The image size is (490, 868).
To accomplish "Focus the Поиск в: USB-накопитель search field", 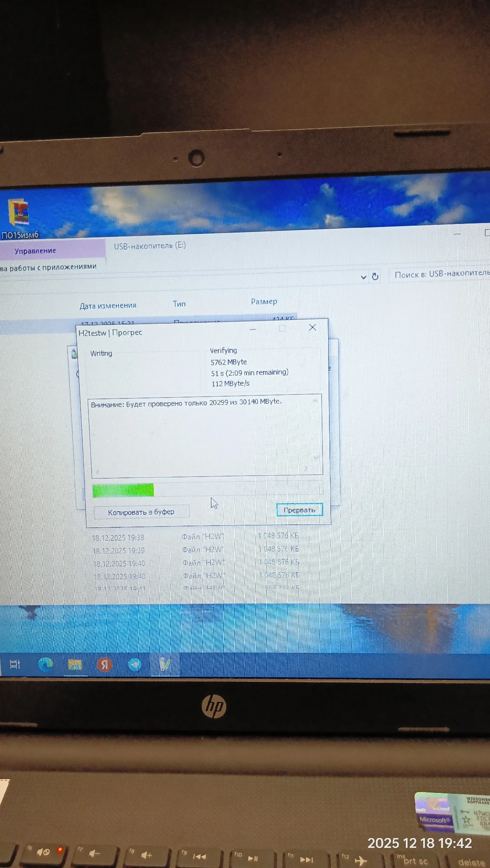I will click(439, 274).
